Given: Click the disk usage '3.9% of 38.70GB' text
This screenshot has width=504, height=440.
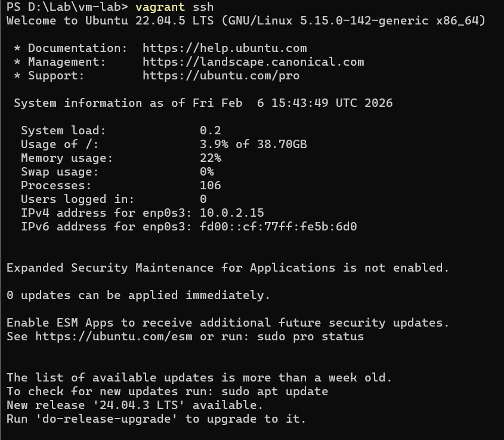Looking at the screenshot, I should coord(253,144).
